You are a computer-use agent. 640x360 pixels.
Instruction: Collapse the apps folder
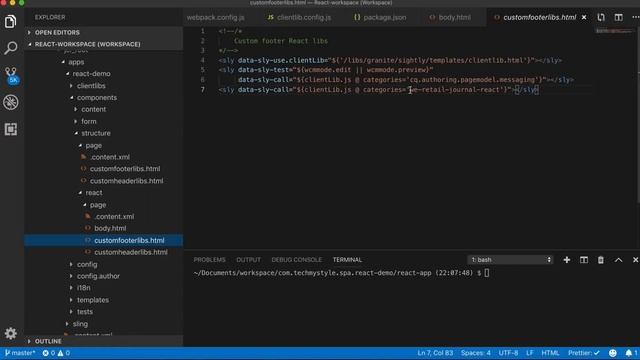[x=76, y=62]
